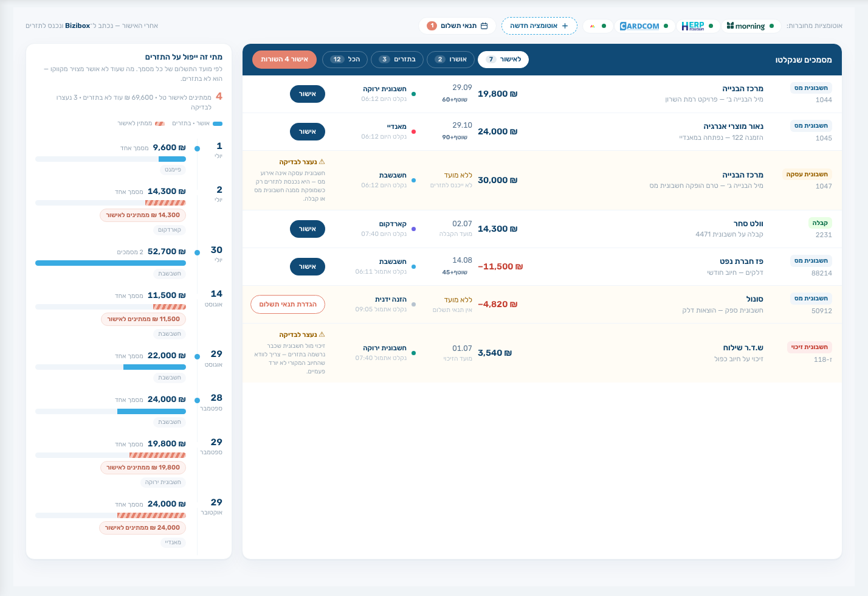Click the קארדקום tag in the timeline
The height and width of the screenshot is (596, 868).
[170, 230]
